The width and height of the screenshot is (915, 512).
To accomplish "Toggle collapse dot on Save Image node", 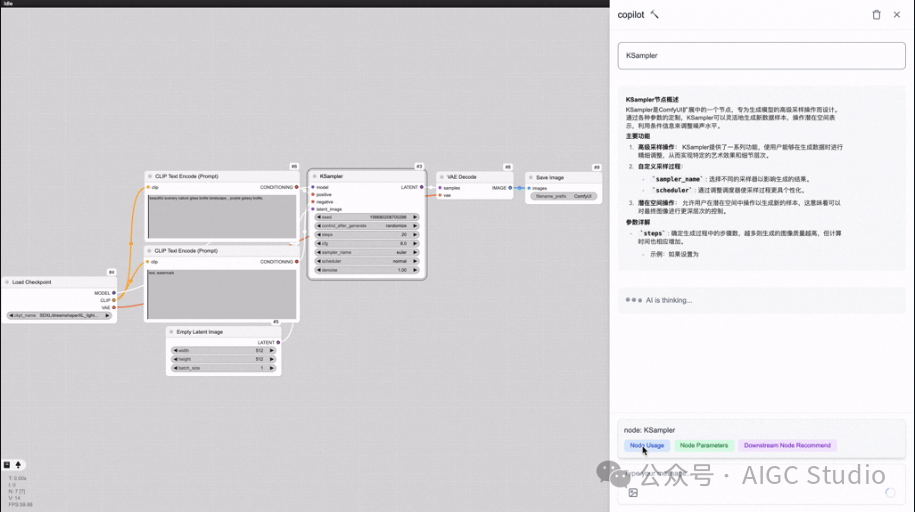I will tap(530, 177).
